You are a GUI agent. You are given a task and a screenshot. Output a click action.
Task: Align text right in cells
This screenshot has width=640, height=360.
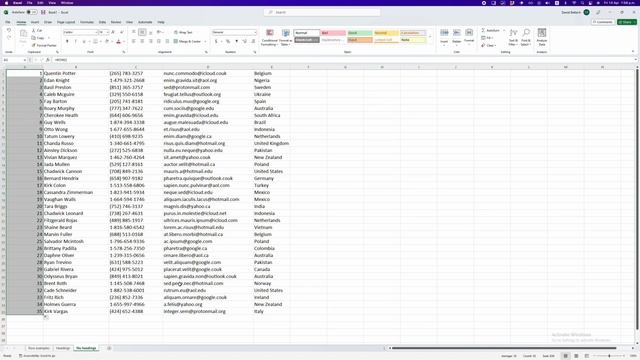pos(151,41)
